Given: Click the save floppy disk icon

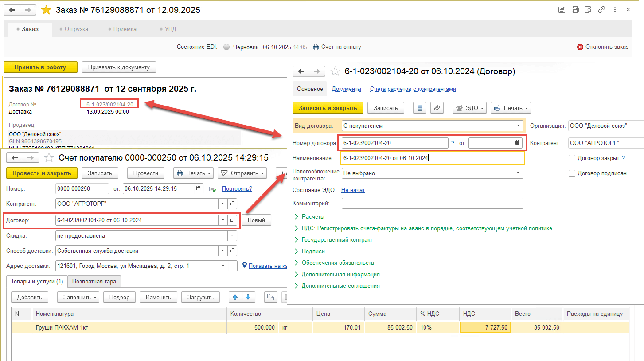Looking at the screenshot, I should point(562,9).
